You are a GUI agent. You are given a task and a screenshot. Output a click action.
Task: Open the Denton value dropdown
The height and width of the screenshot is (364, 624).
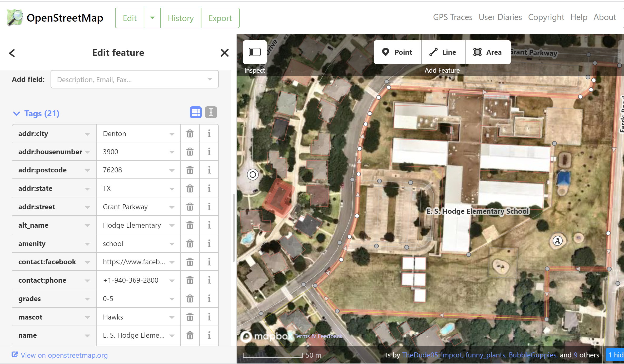[x=172, y=134]
